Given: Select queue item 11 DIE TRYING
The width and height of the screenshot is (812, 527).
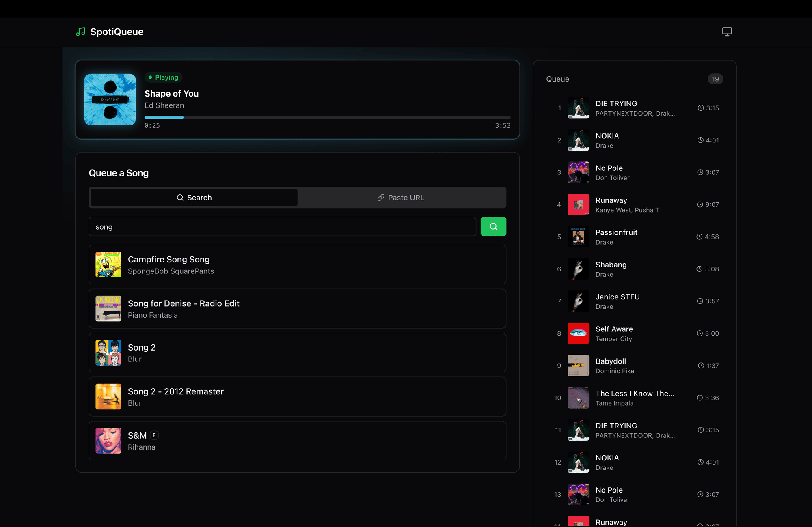Looking at the screenshot, I should (x=635, y=430).
